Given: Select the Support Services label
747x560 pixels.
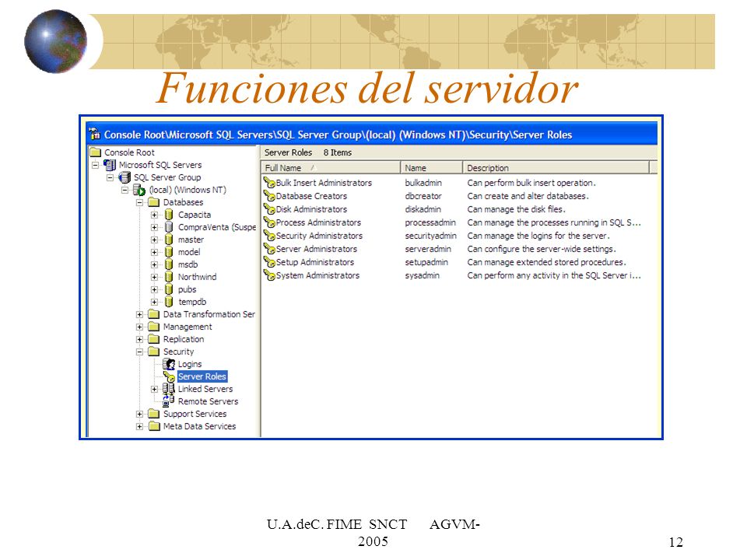Looking at the screenshot, I should point(195,414).
